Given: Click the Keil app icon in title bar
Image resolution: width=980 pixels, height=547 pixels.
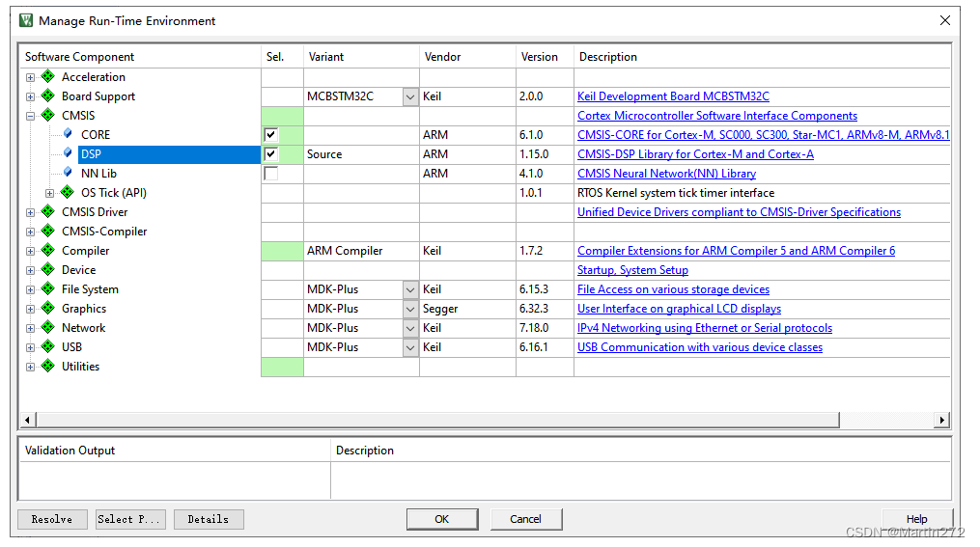Looking at the screenshot, I should tap(26, 20).
